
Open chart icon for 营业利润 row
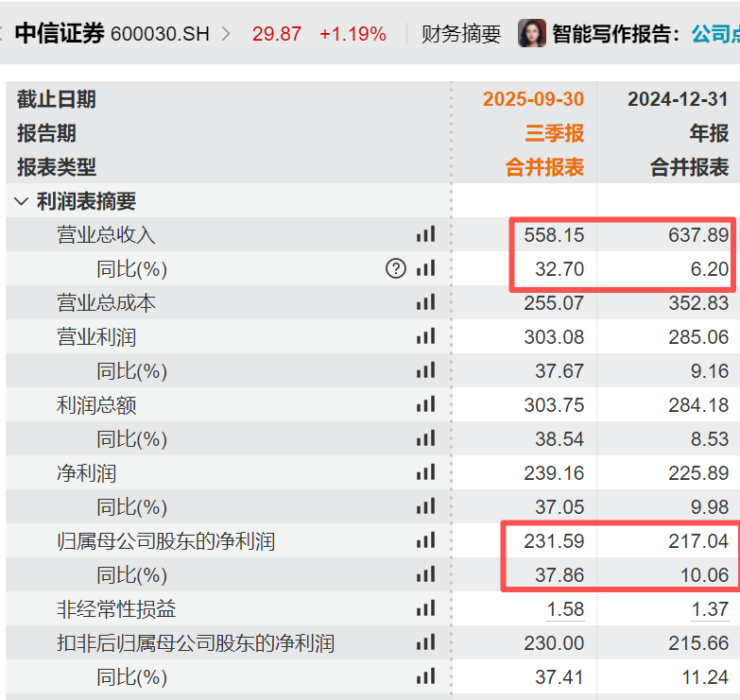pyautogui.click(x=425, y=336)
